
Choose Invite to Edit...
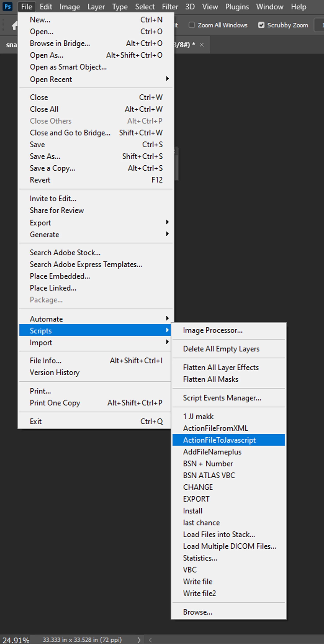[96, 198]
